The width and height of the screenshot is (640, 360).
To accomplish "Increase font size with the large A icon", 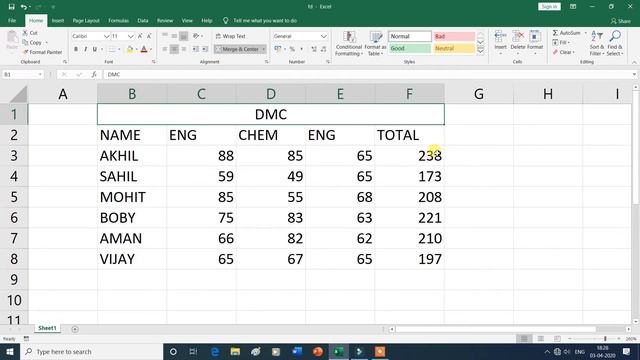I will click(140, 36).
